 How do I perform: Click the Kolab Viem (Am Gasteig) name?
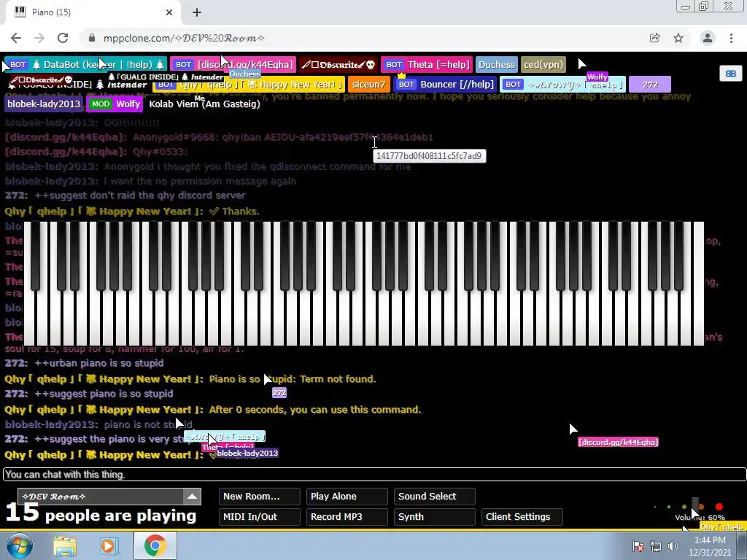pyautogui.click(x=204, y=104)
